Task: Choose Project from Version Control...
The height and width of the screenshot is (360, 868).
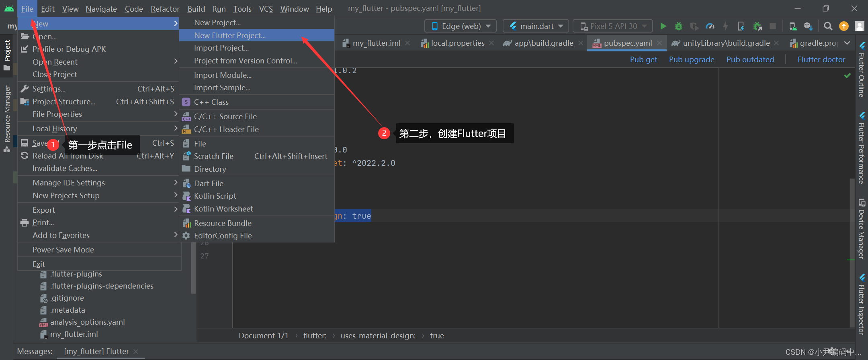Action: tap(257, 61)
